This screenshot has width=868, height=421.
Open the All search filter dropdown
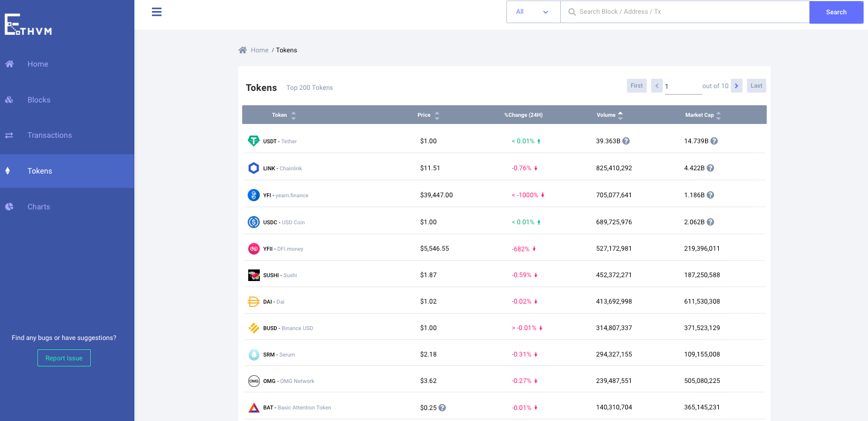pyautogui.click(x=533, y=12)
